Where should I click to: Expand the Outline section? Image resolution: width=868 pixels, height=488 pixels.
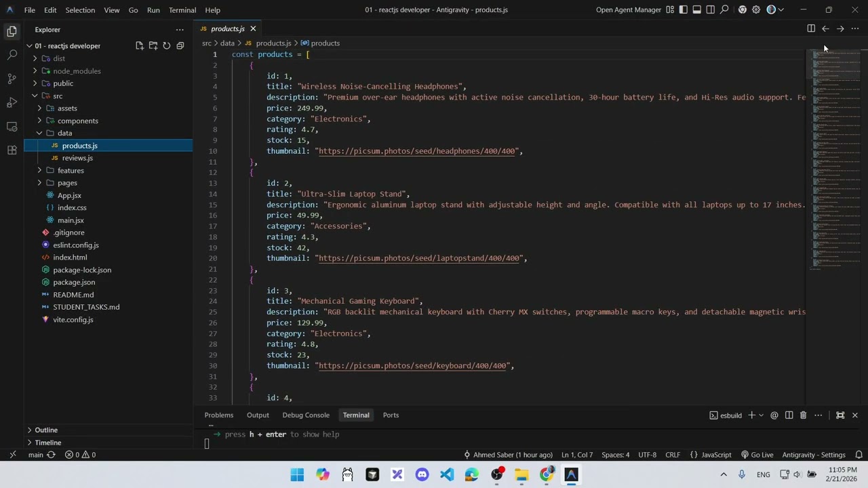(x=108, y=430)
